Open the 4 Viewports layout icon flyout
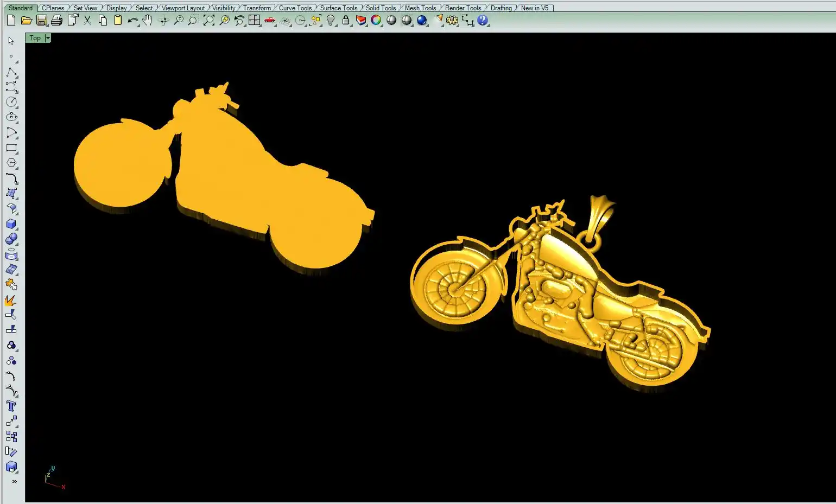The image size is (836, 504). tap(254, 21)
